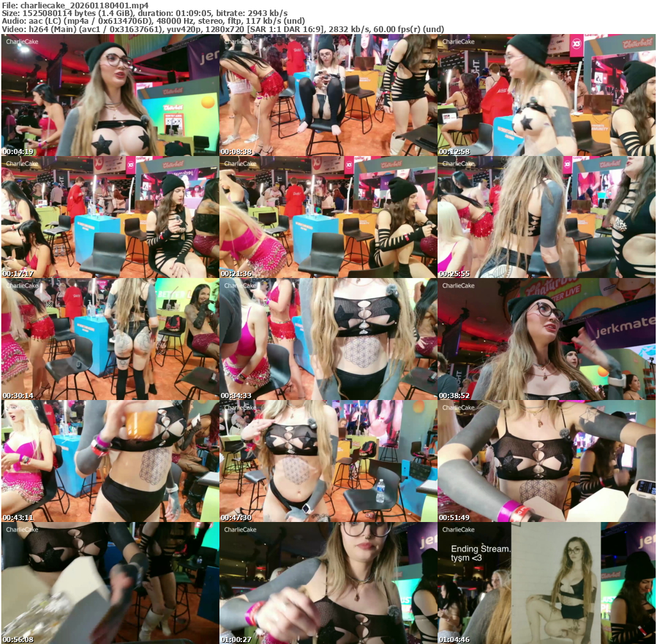Click the frame stamped 00:12:58

click(547, 95)
